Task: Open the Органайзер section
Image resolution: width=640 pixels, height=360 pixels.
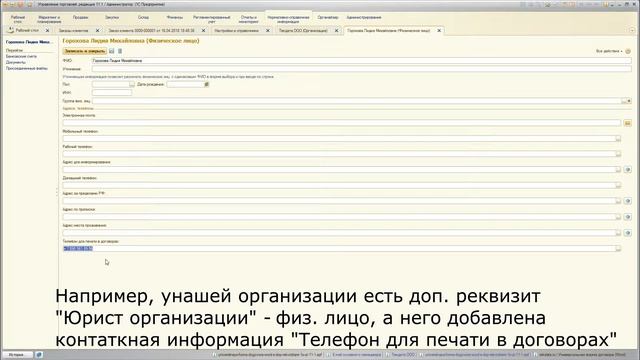Action: [328, 18]
